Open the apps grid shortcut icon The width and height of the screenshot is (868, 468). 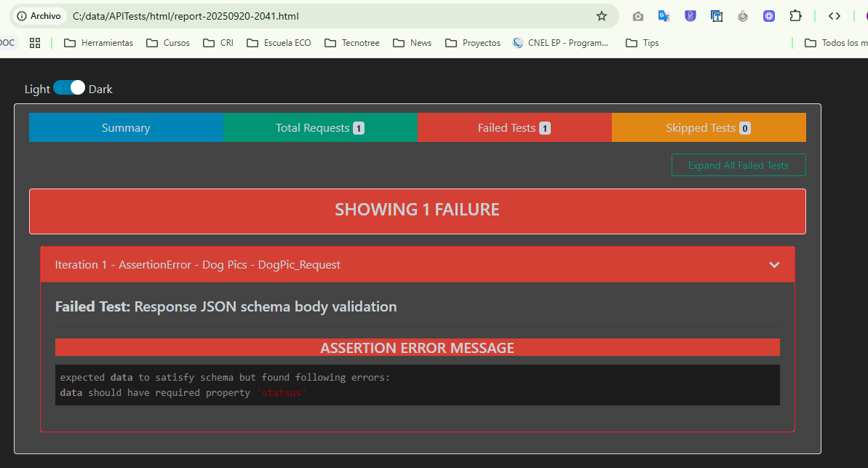coord(35,43)
